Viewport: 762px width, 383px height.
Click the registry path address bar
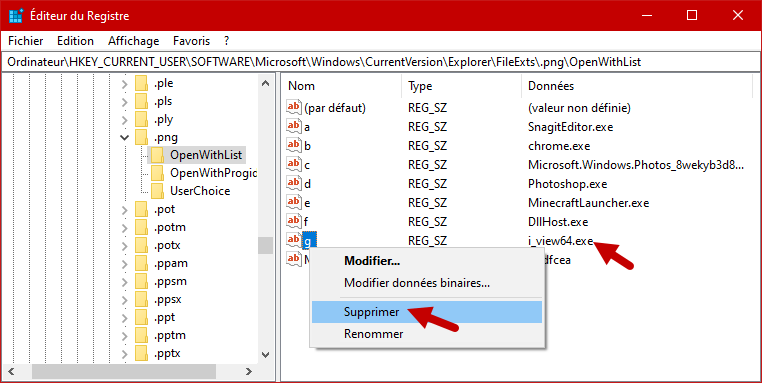coord(381,62)
